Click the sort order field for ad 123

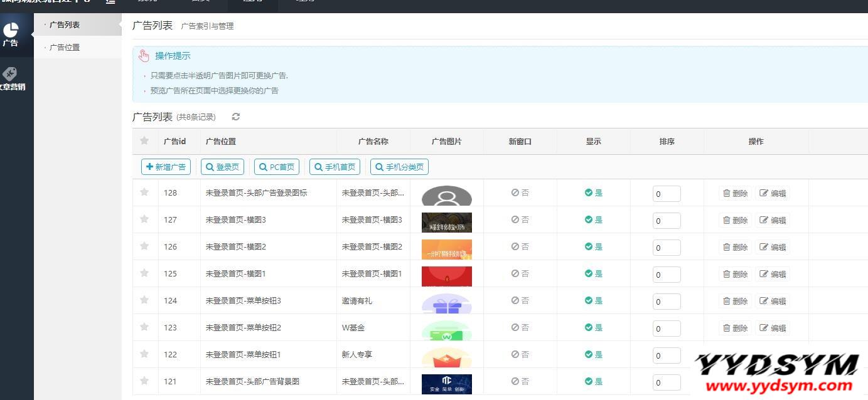coord(667,329)
